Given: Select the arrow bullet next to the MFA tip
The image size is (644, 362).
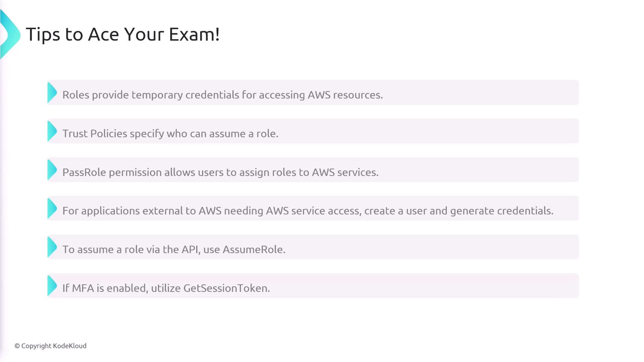Looking at the screenshot, I should coord(52,286).
